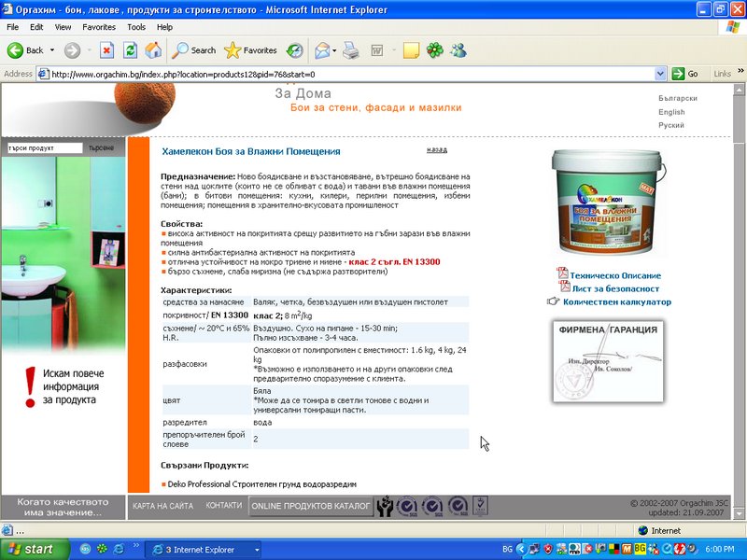Viewport: 747px width, 560px height.
Task: Open the Tools menu
Action: (x=136, y=26)
